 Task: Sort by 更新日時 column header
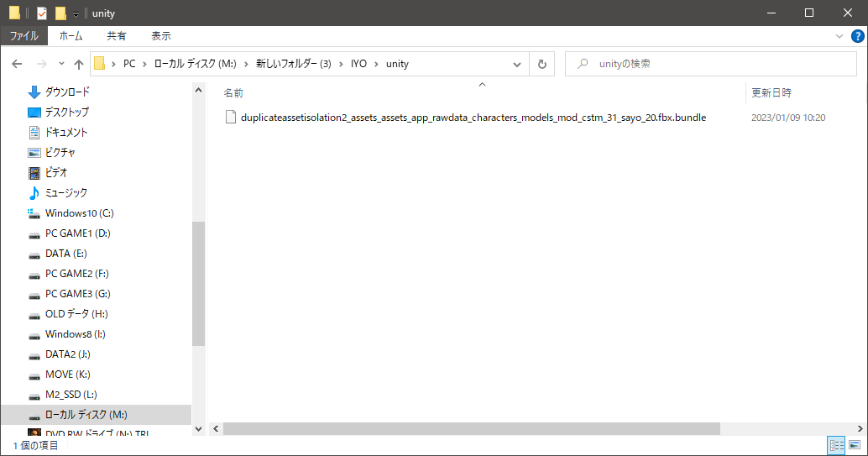tap(771, 93)
